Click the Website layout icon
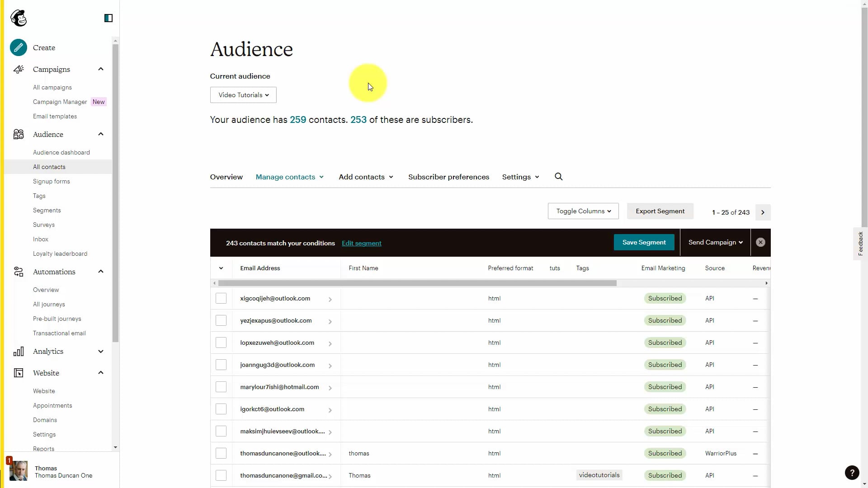Viewport: 868px width, 488px height. pos(19,373)
